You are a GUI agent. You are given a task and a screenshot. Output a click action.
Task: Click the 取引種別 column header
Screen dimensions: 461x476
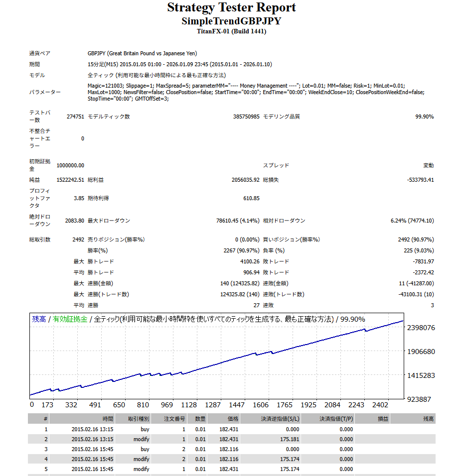[138, 419]
